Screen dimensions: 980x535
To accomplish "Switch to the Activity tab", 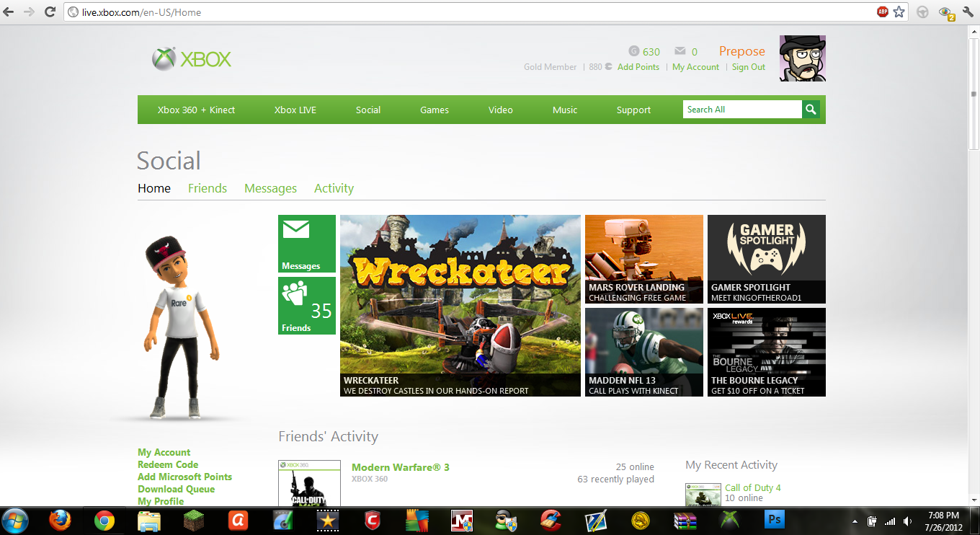I will click(x=334, y=188).
